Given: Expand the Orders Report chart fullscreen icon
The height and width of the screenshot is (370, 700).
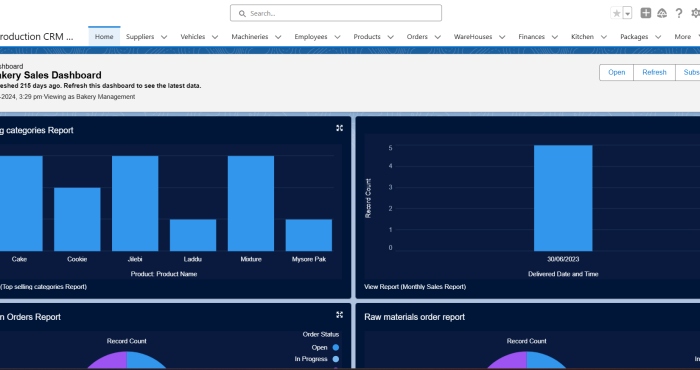Looking at the screenshot, I should 339,315.
